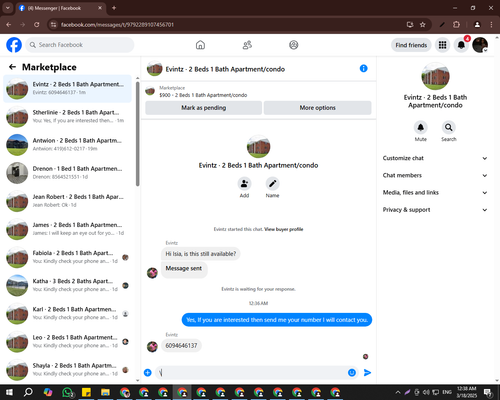Open the Marketplace listing $900 link
The width and height of the screenshot is (500, 400).
point(203,95)
